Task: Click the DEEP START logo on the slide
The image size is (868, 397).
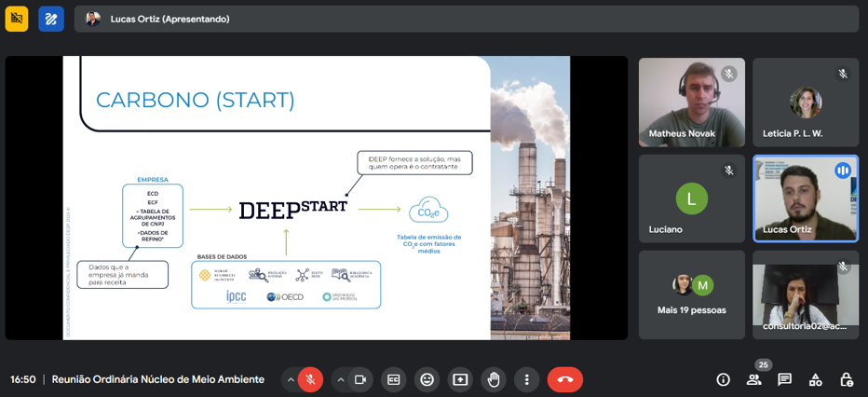Action: tap(292, 210)
